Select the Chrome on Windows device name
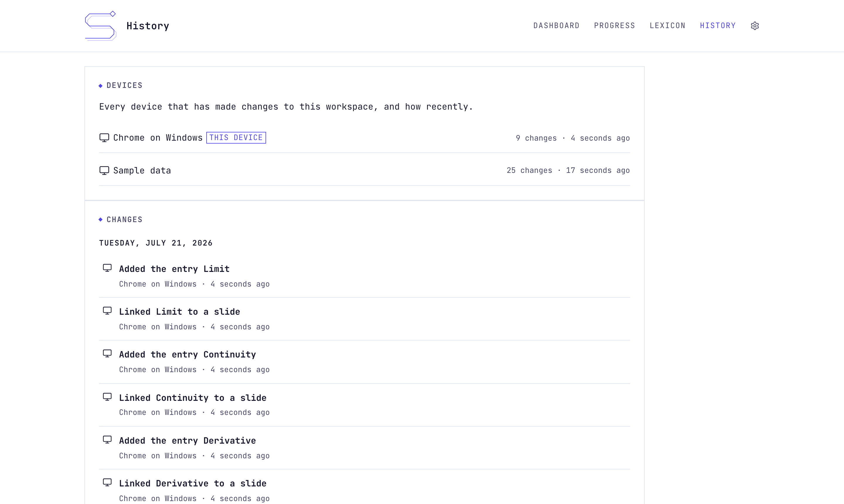844x504 pixels. click(x=158, y=138)
